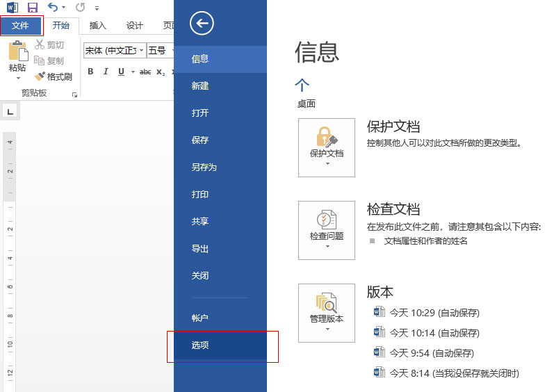Screen dimensions: 554x392
Task: Click the back arrow in the File menu
Action: pyautogui.click(x=202, y=24)
